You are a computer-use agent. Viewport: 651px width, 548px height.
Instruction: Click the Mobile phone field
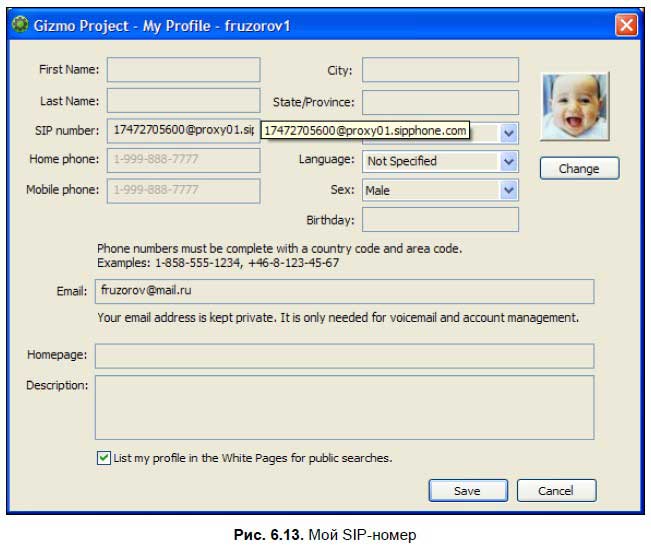183,190
